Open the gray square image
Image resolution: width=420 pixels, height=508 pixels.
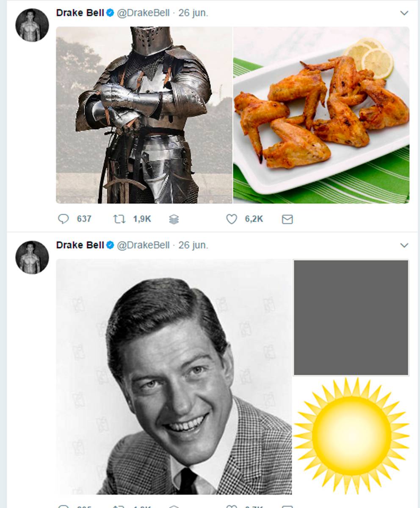tap(351, 317)
